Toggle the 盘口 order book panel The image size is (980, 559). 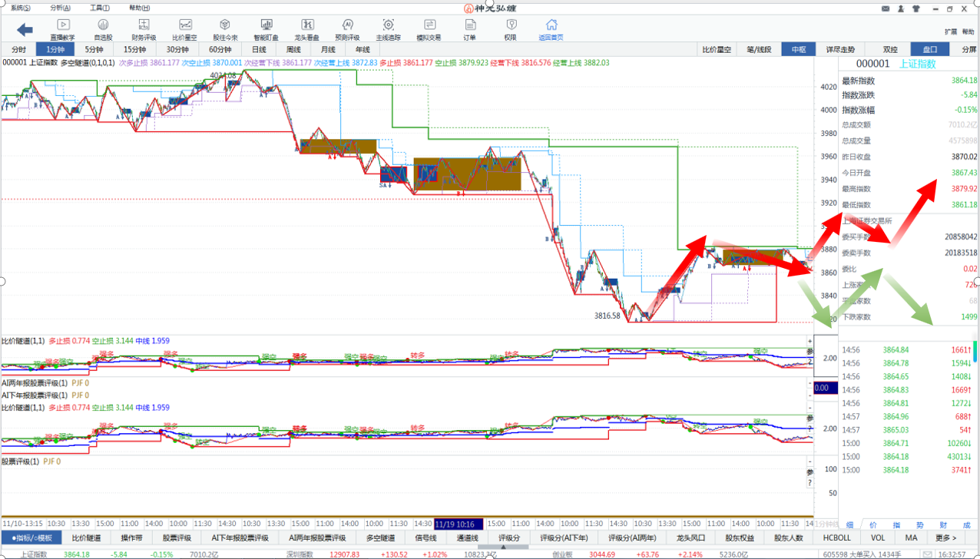tap(930, 49)
